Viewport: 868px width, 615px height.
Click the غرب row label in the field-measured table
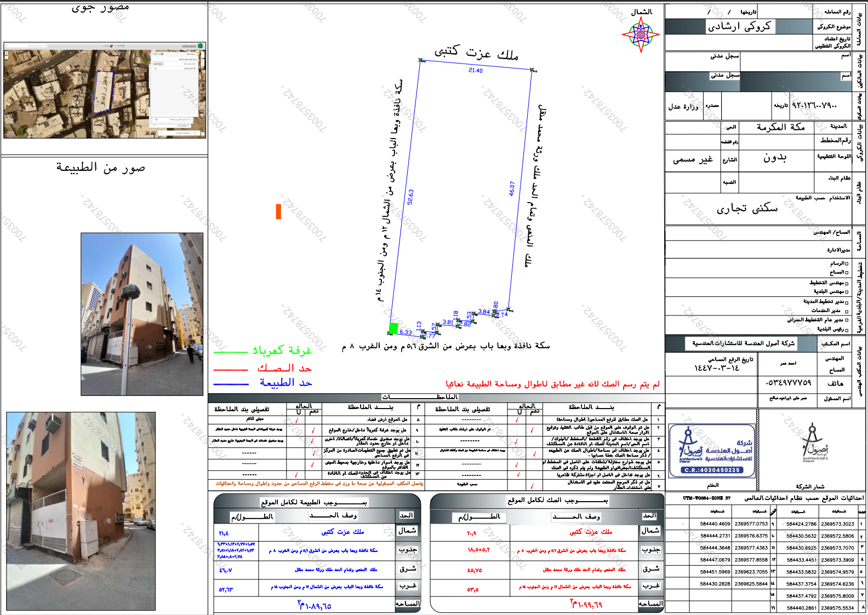pyautogui.click(x=408, y=586)
